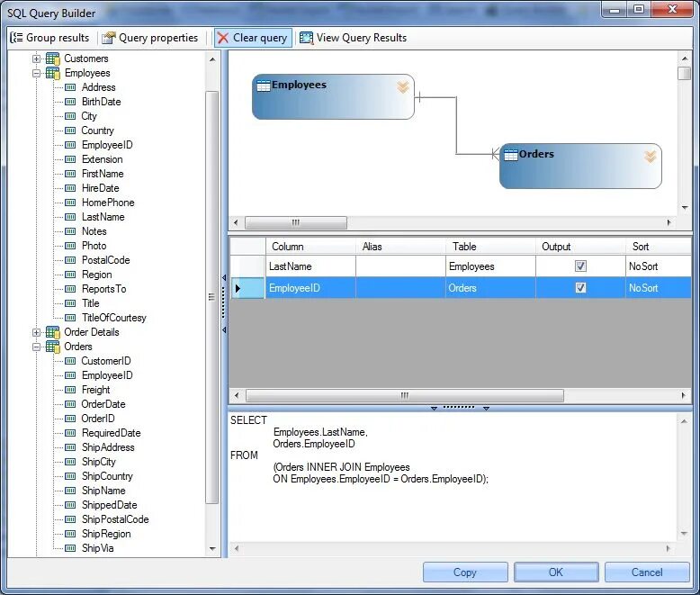The height and width of the screenshot is (595, 700).
Task: Select the ShipCountry field in Orders tree
Action: (107, 476)
